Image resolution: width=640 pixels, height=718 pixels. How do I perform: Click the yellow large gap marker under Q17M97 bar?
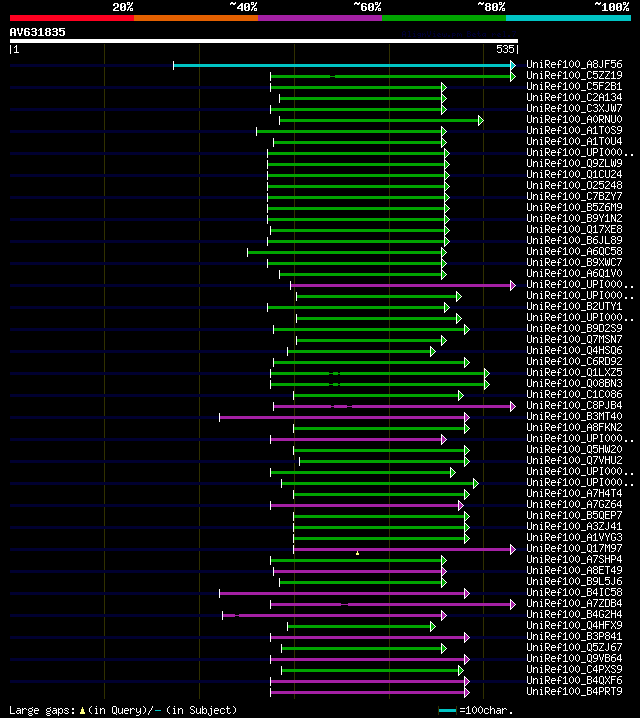pyautogui.click(x=358, y=553)
